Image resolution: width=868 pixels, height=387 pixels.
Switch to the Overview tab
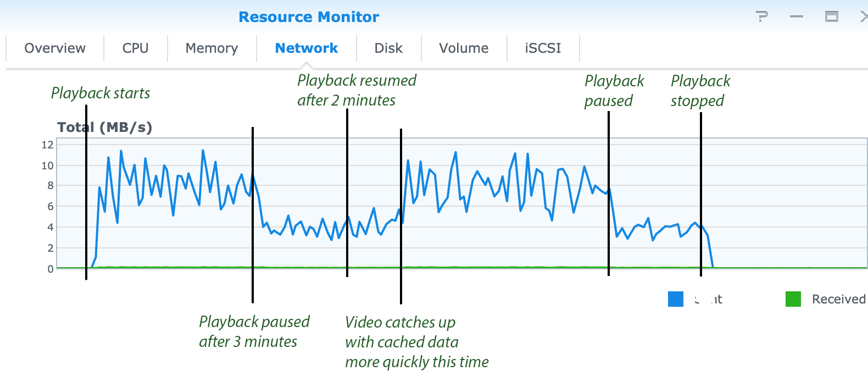pyautogui.click(x=55, y=48)
